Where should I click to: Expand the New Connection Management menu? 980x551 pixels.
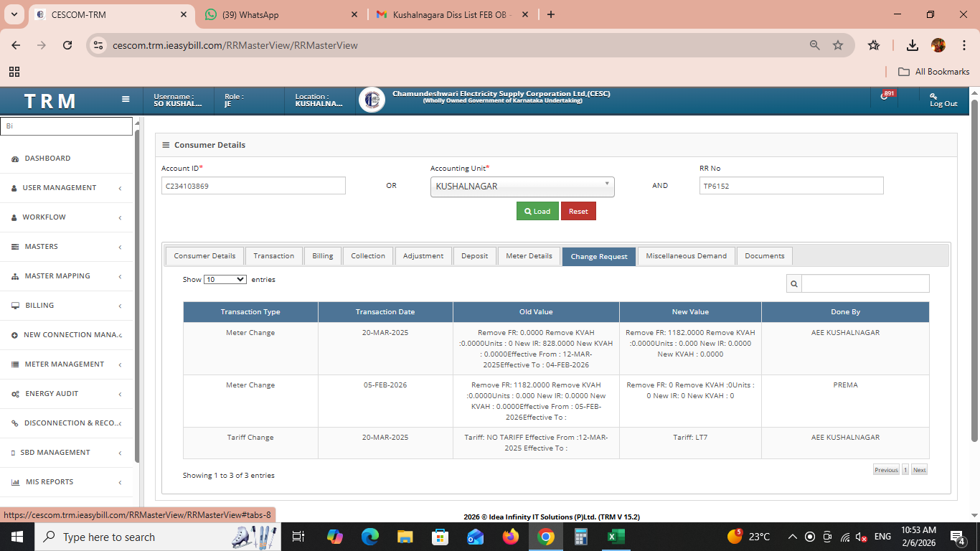pyautogui.click(x=66, y=335)
